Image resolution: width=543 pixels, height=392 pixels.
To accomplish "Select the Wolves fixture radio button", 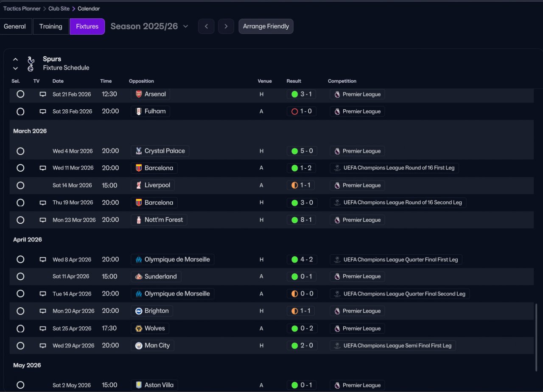I will pos(20,328).
